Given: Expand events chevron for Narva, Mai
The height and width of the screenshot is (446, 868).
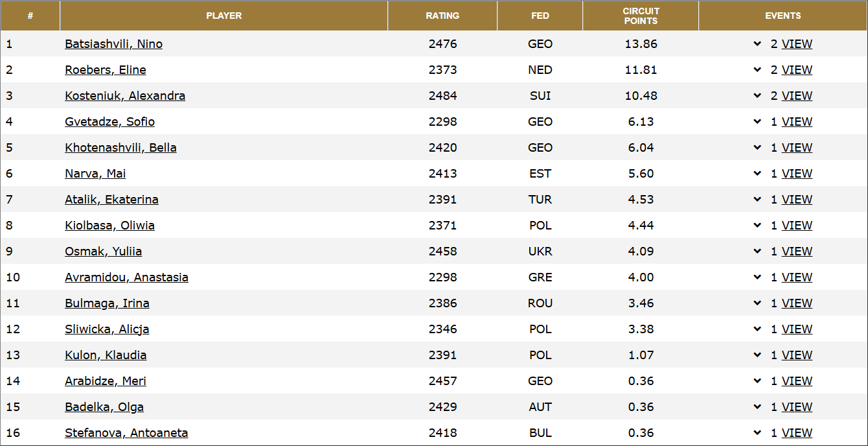Looking at the screenshot, I should coord(757,173).
